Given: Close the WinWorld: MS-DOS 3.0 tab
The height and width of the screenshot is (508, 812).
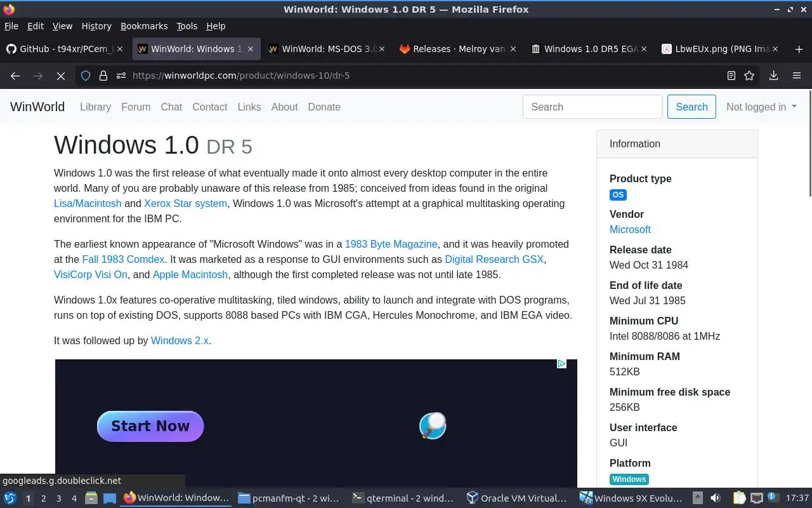Looking at the screenshot, I should pos(382,49).
